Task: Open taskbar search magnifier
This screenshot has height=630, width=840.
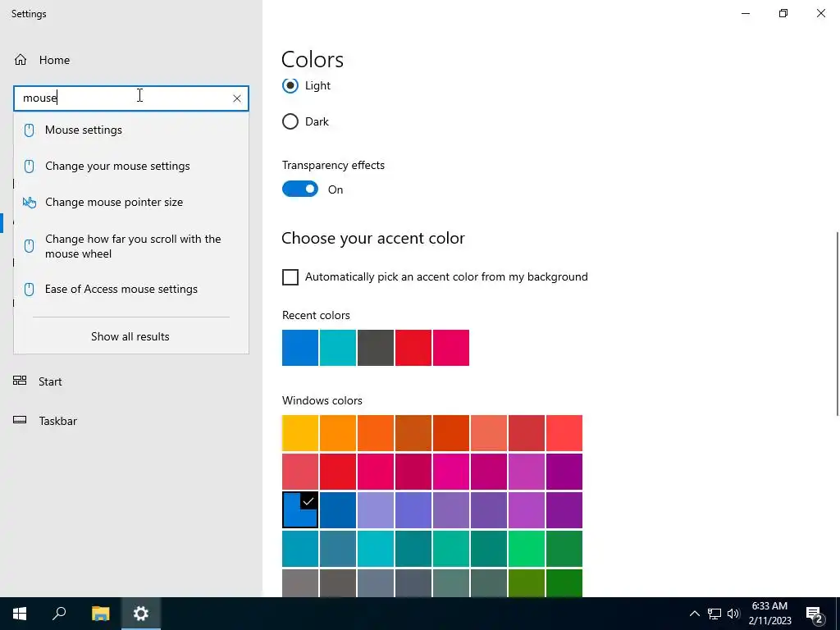Action: (x=59, y=614)
